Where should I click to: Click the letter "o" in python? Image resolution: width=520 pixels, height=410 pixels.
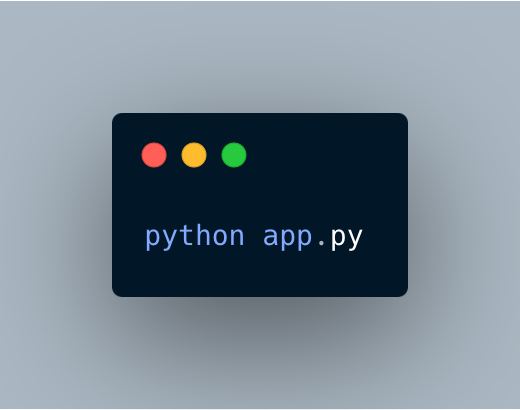tap(220, 237)
